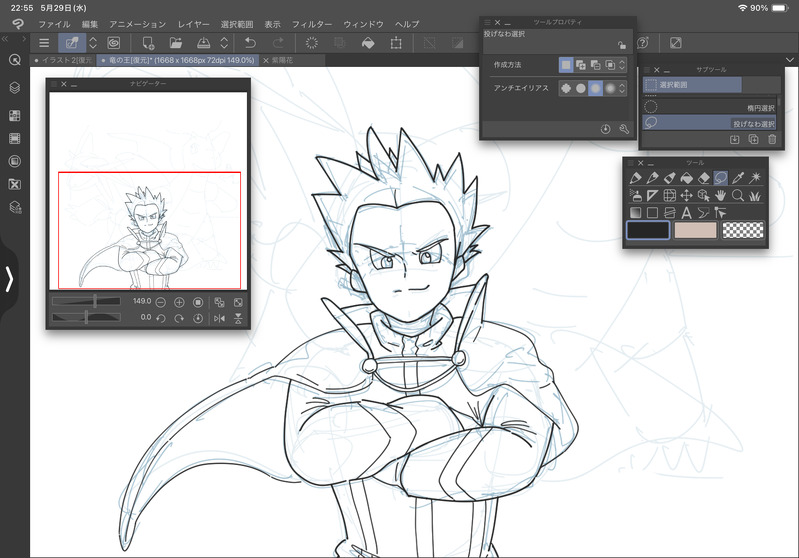Select the Text tool (A icon)
Screen dimensions: 799x558
point(686,212)
